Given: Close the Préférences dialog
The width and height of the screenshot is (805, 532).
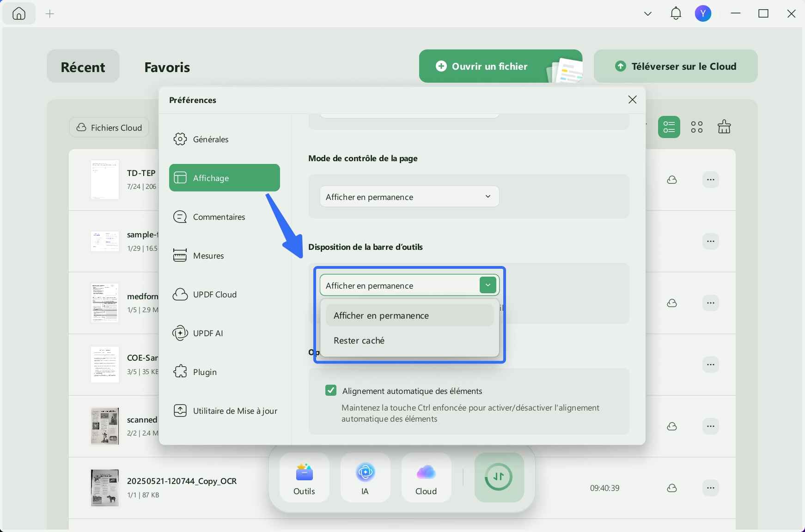Looking at the screenshot, I should coord(632,100).
